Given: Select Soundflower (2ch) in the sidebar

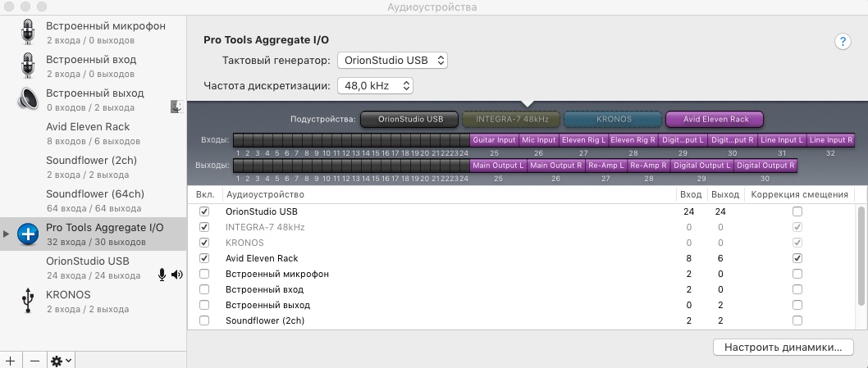Looking at the screenshot, I should tap(94, 167).
